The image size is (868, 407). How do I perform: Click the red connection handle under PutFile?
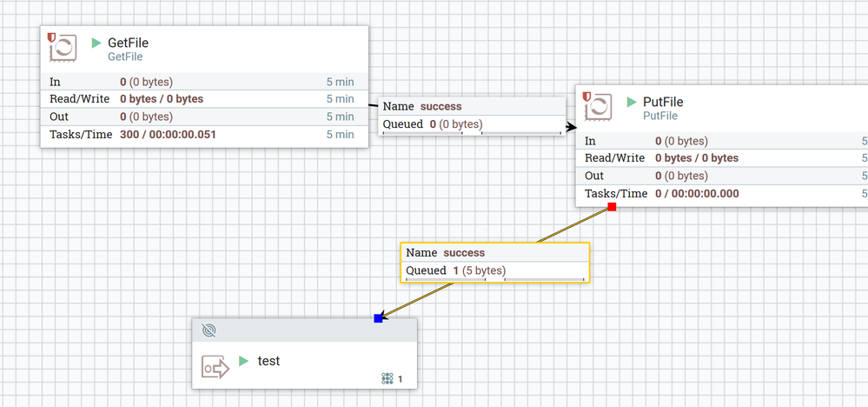[x=612, y=207]
